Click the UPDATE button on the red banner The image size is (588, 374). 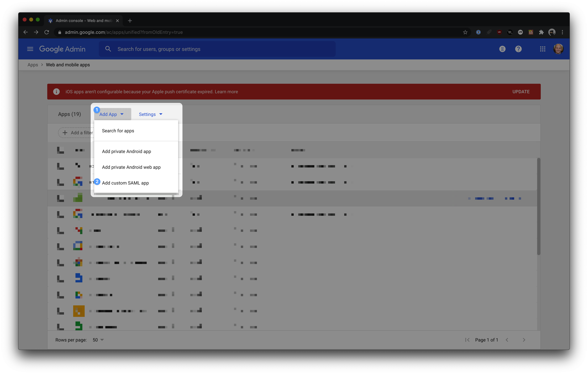521,92
